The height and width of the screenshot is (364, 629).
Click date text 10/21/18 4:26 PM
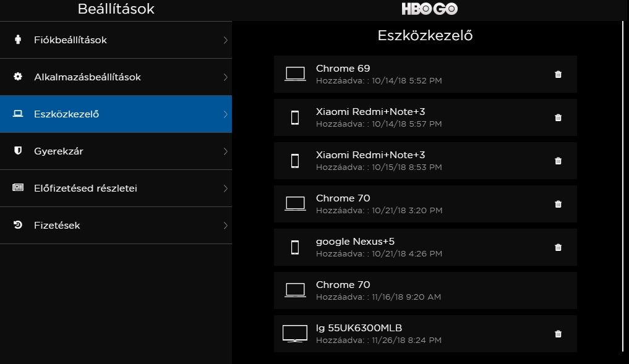407,254
